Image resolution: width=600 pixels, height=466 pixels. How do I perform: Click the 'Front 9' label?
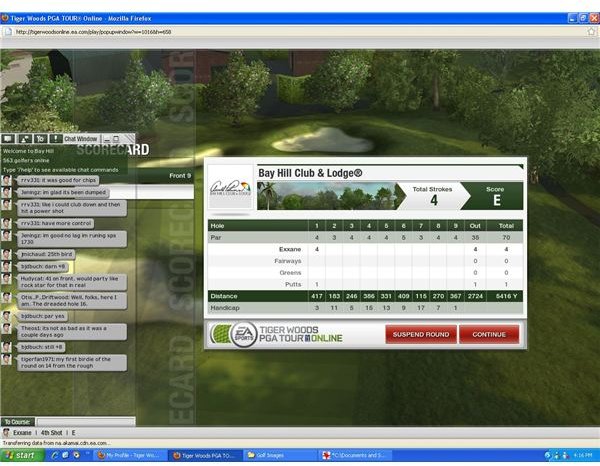pos(180,176)
